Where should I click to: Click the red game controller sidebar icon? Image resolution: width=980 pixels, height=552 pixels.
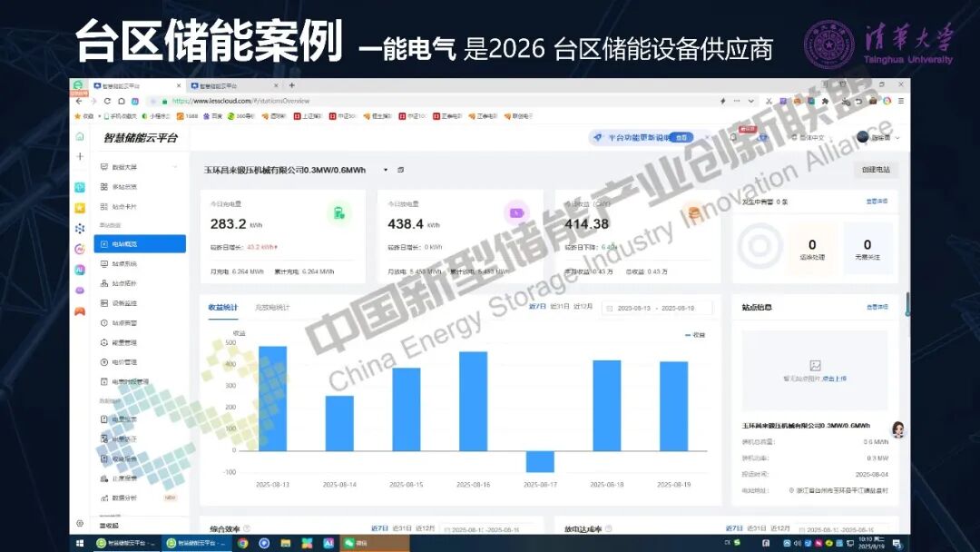point(79,310)
